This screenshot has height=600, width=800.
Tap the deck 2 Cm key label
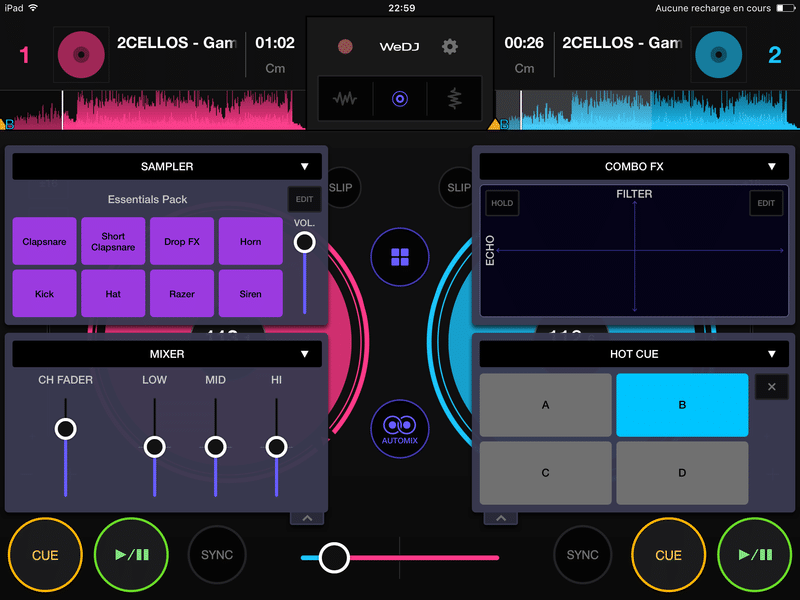pyautogui.click(x=524, y=68)
